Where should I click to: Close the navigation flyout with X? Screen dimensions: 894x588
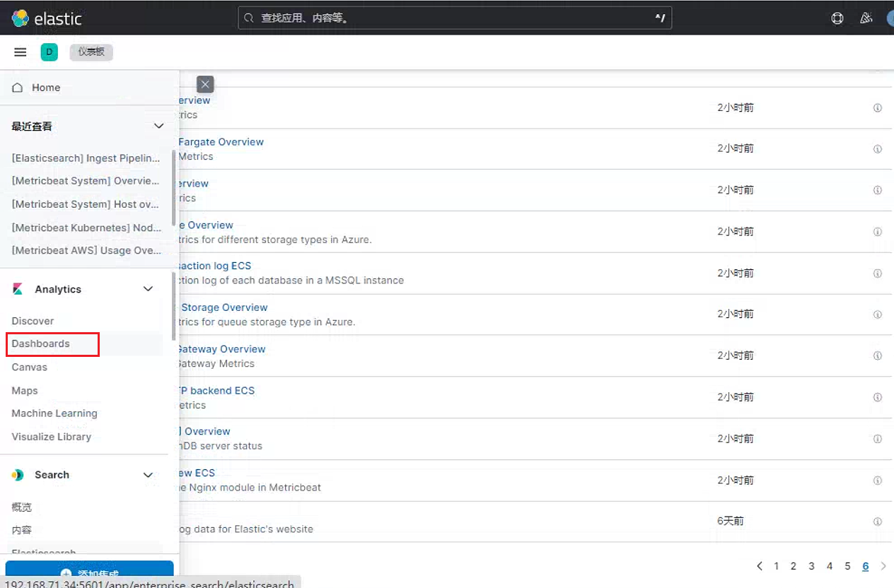[205, 85]
